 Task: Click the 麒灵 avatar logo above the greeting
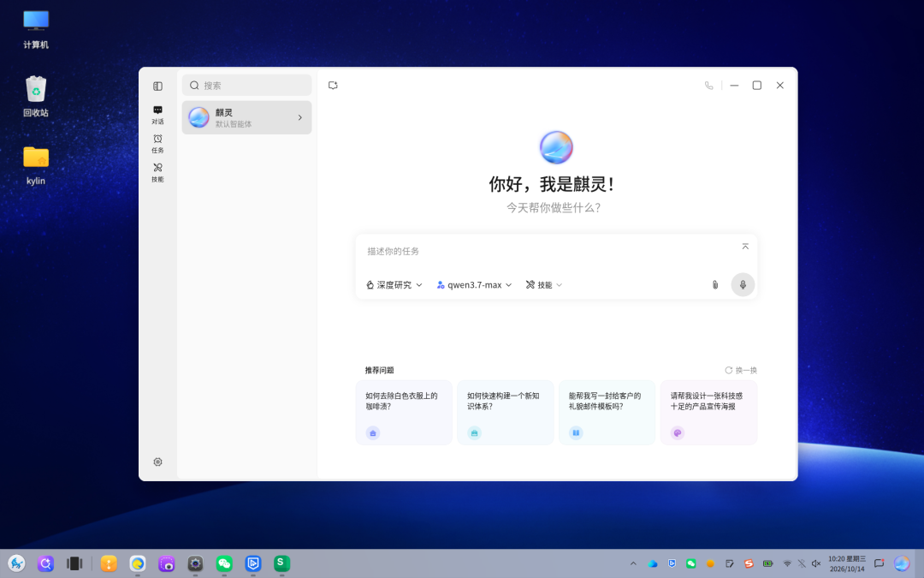[x=556, y=147]
